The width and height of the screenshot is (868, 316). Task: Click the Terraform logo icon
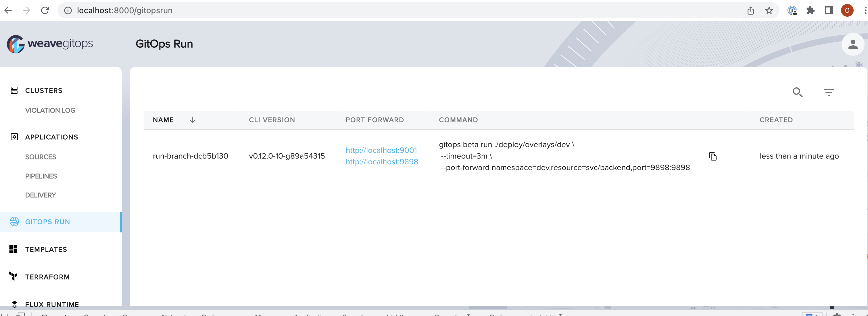[x=14, y=276]
